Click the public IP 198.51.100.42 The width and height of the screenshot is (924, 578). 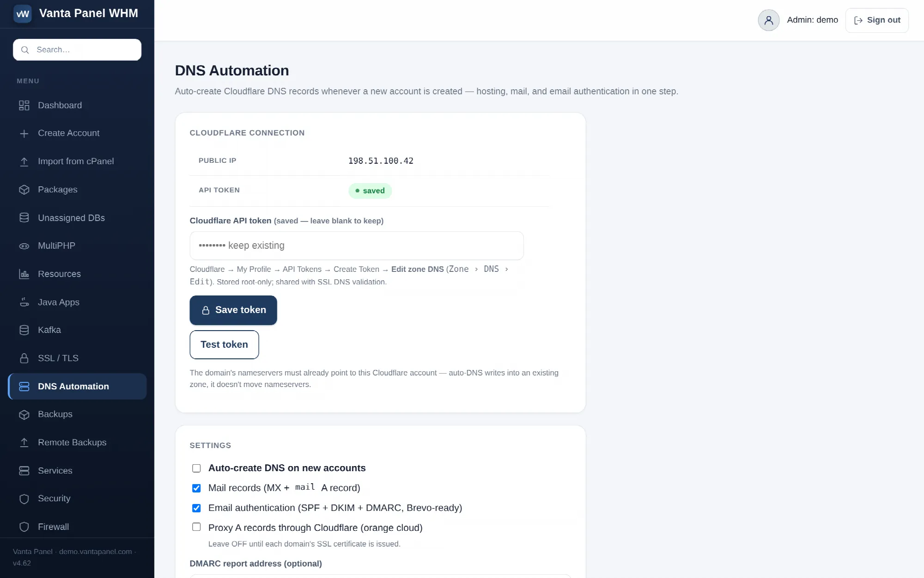pyautogui.click(x=381, y=161)
